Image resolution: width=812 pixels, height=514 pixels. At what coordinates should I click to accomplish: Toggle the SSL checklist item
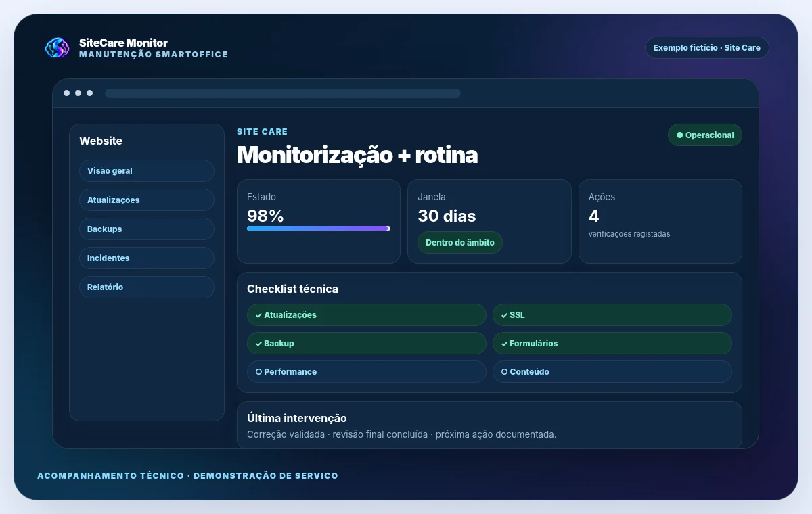pyautogui.click(x=612, y=315)
